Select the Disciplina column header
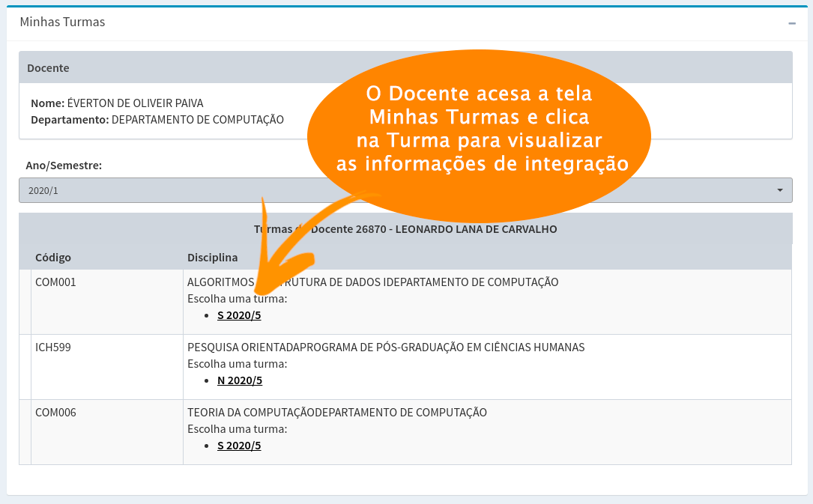 click(x=213, y=257)
